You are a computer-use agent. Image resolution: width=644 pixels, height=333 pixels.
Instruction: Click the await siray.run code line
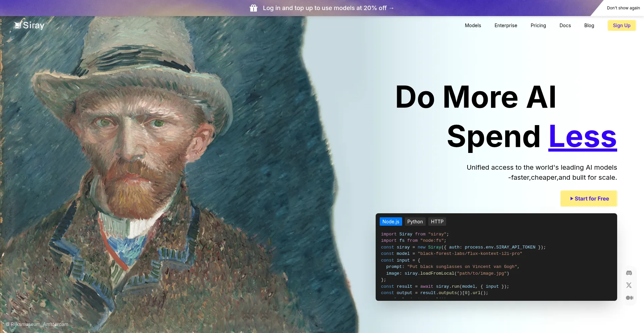click(x=445, y=286)
